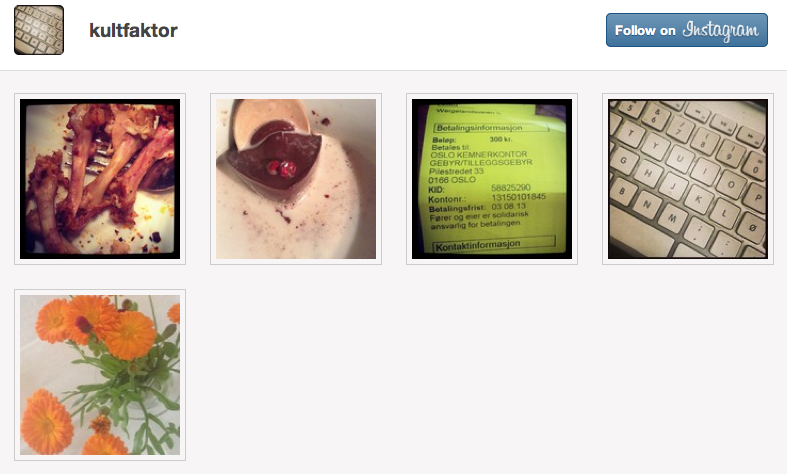This screenshot has height=474, width=787.
Task: Open the yellow-green payment slip photo
Action: pos(492,179)
